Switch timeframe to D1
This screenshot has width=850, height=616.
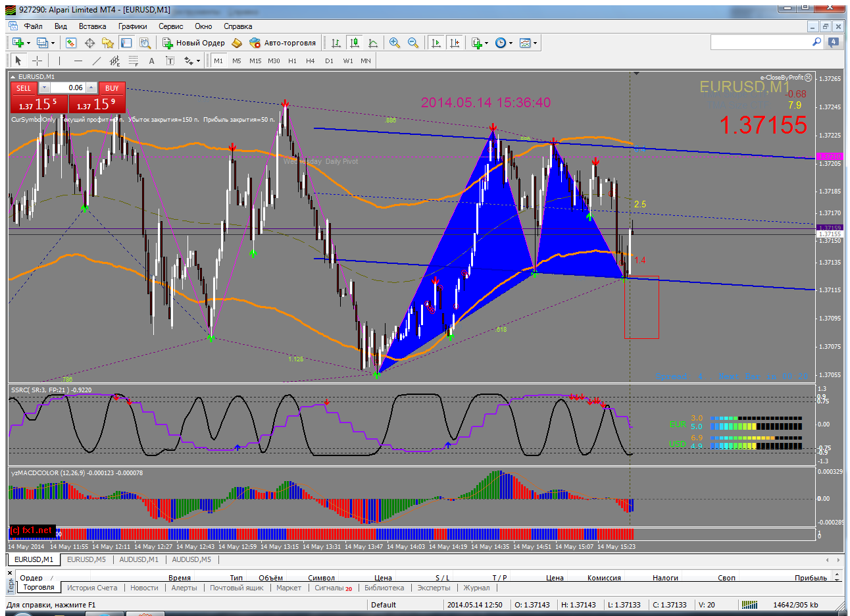point(329,61)
